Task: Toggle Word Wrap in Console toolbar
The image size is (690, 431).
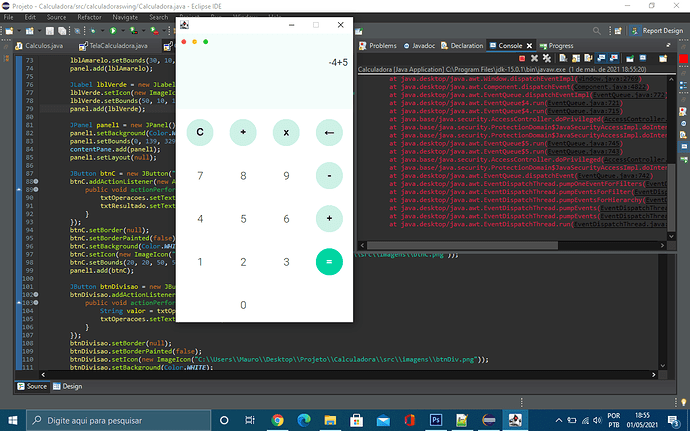Action: [588, 58]
